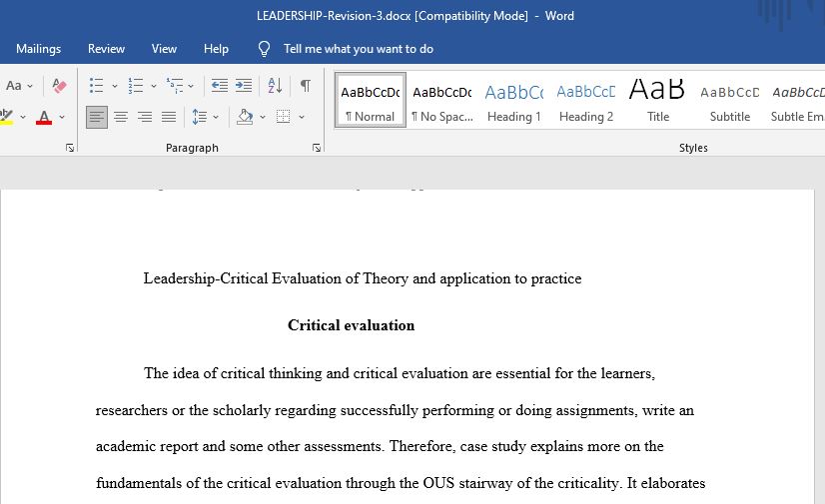The width and height of the screenshot is (825, 504).
Task: Apply numbered list formatting
Action: point(136,85)
